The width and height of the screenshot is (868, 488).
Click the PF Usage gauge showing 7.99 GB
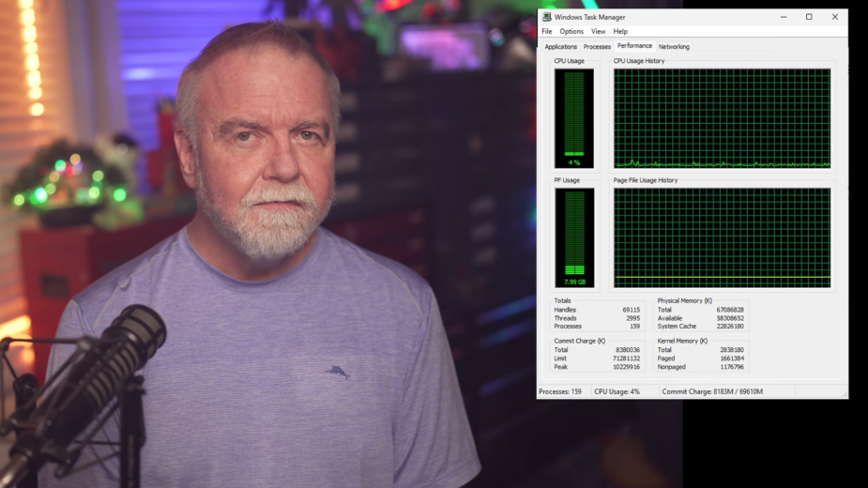click(573, 237)
